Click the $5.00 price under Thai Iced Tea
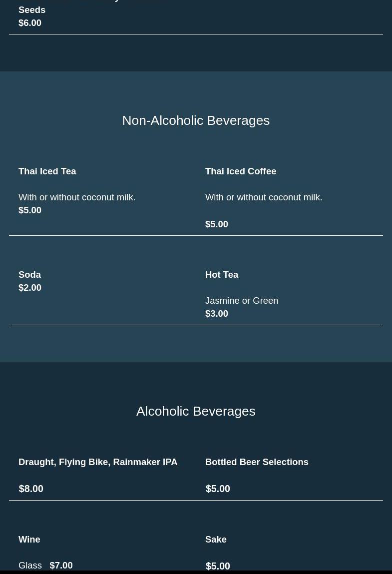392x574 pixels. [30, 210]
